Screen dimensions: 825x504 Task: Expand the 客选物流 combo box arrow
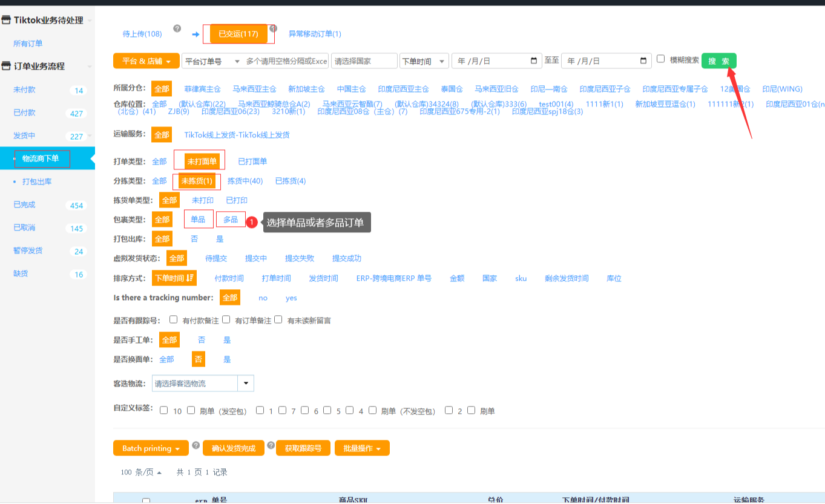point(246,383)
